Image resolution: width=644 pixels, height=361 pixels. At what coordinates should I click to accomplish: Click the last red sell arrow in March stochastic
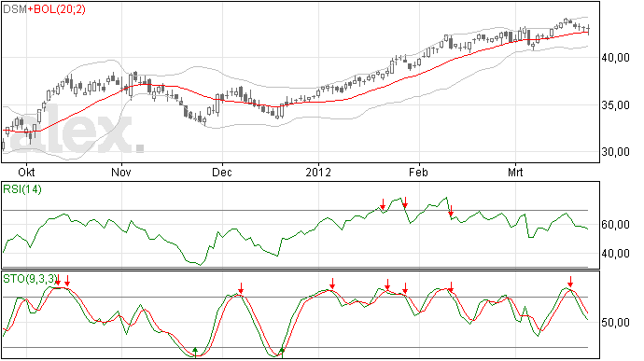570,282
